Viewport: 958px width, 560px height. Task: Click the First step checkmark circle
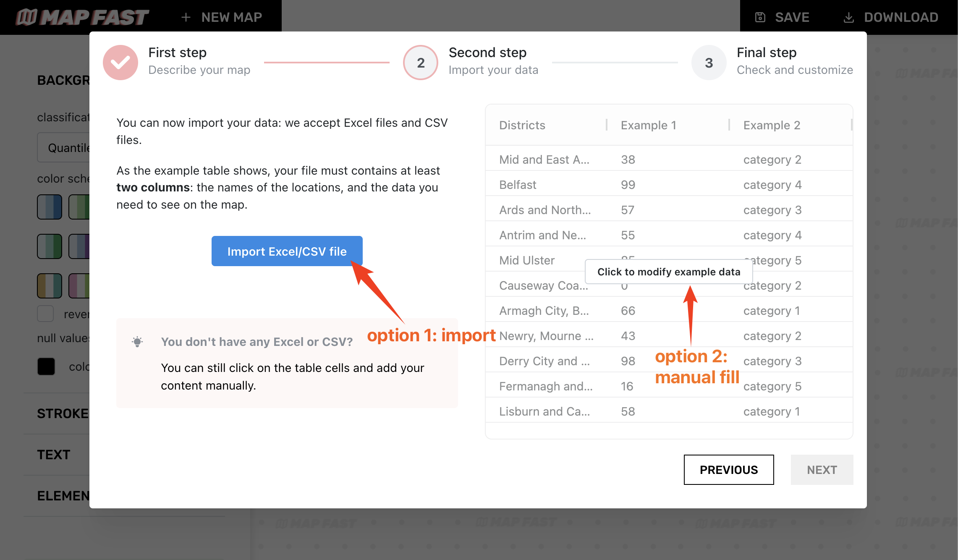coord(120,63)
